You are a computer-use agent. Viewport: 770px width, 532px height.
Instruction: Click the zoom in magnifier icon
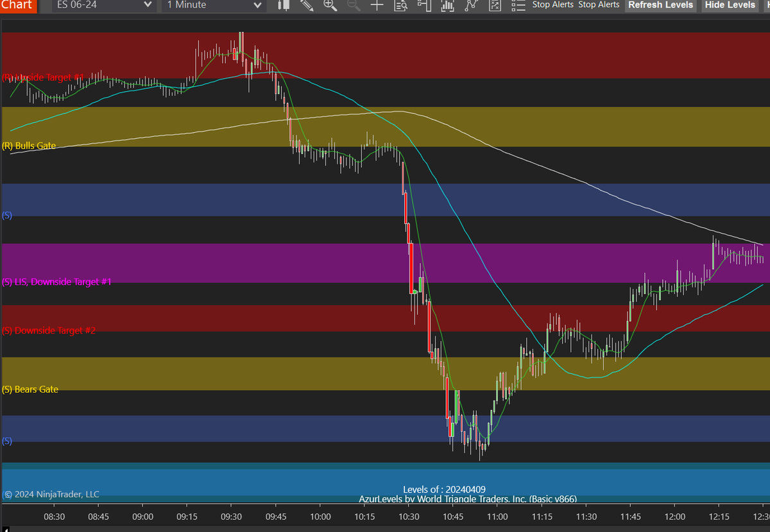330,5
